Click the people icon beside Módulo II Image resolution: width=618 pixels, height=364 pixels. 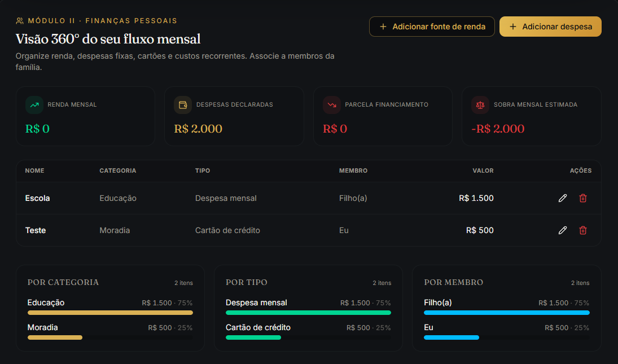[x=20, y=21]
